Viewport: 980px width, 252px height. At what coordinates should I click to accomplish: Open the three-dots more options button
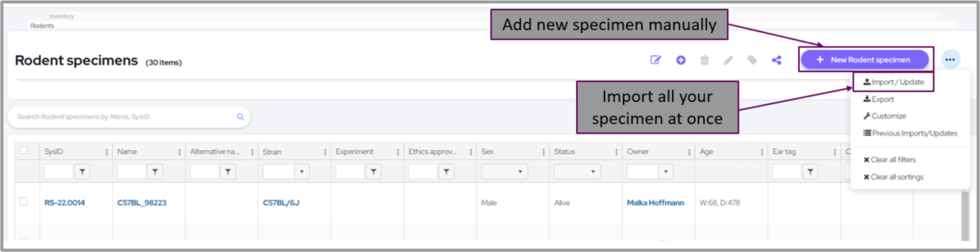click(950, 60)
